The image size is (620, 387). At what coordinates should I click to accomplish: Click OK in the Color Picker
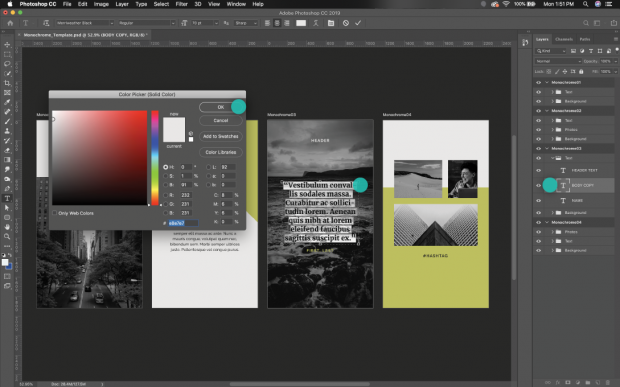(x=221, y=107)
